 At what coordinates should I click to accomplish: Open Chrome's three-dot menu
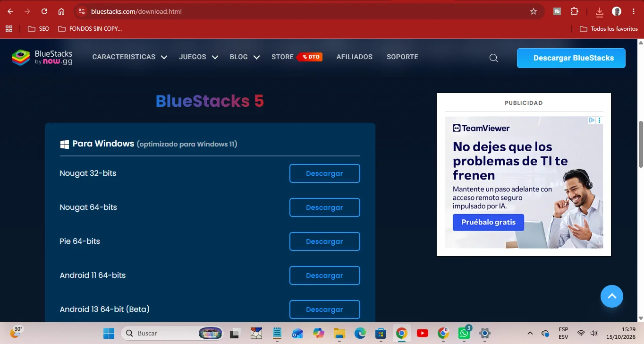(x=634, y=11)
